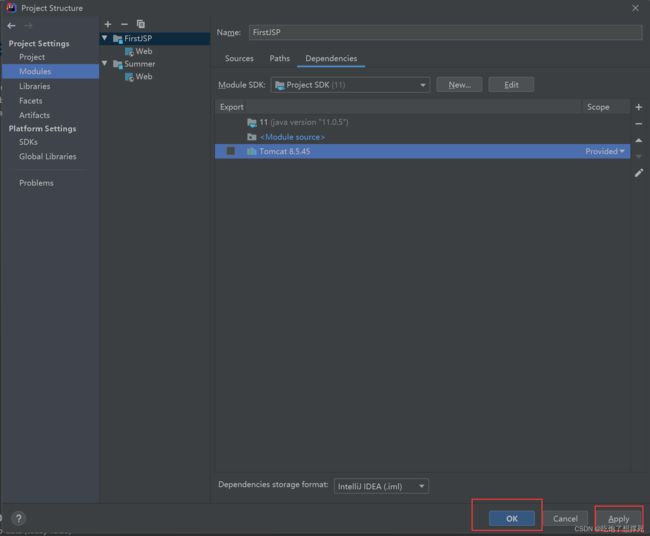This screenshot has height=536, width=650.
Task: Open the Module SDK dropdown
Action: click(x=350, y=85)
